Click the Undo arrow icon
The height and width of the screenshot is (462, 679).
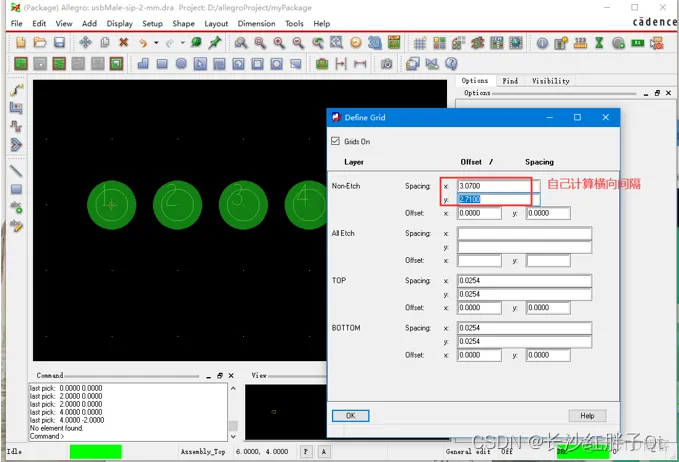(x=143, y=42)
